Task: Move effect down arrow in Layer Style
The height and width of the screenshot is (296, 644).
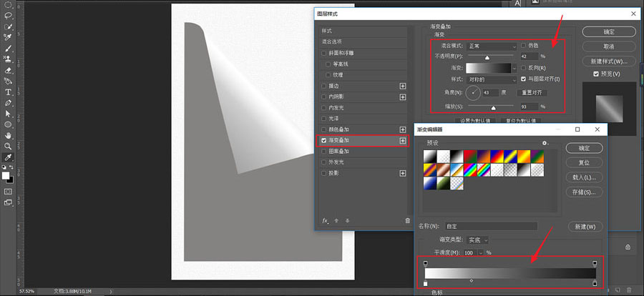Action: click(348, 221)
